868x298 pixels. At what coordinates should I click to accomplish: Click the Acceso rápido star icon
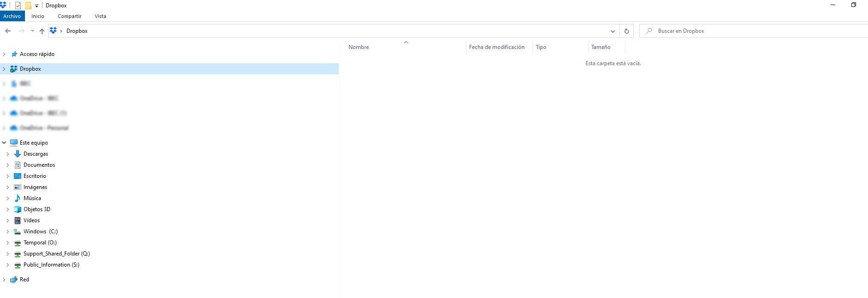click(14, 54)
